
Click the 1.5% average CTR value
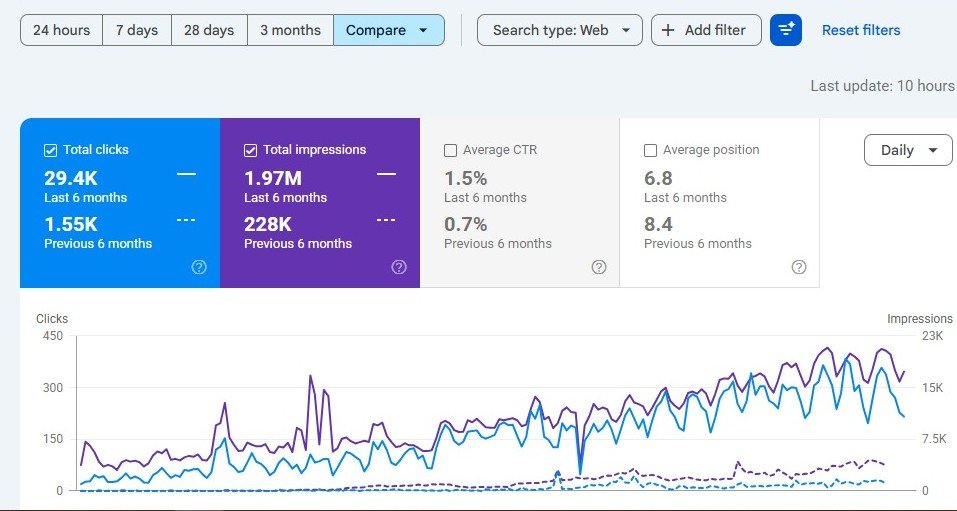[x=466, y=178]
